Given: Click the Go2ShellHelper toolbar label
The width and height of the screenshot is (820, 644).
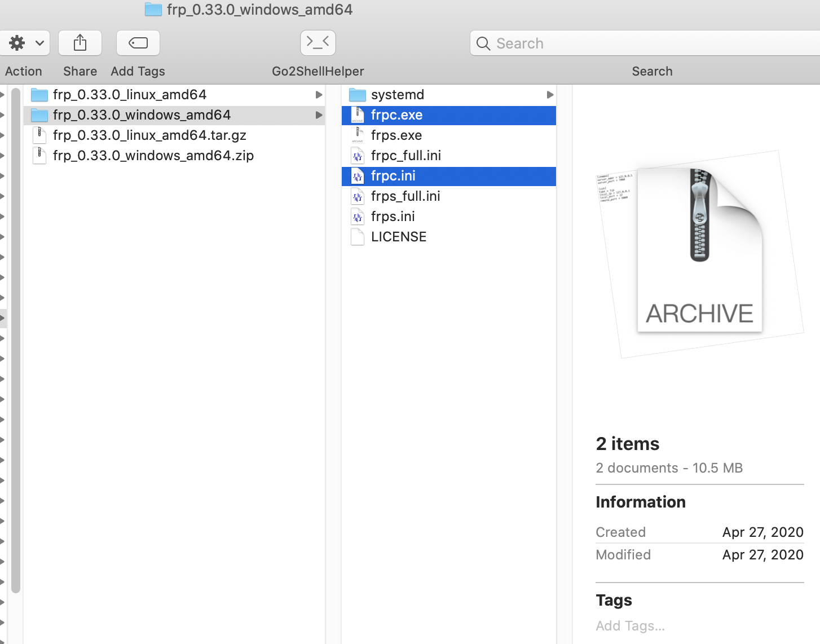Looking at the screenshot, I should (x=318, y=72).
